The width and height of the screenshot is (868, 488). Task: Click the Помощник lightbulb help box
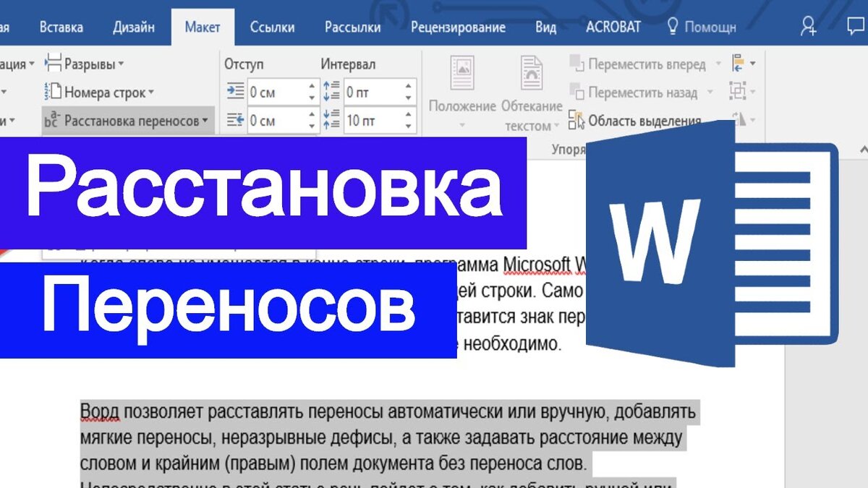click(701, 27)
